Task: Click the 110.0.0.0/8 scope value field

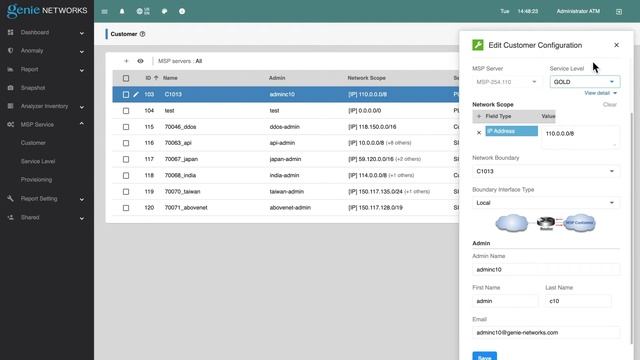Action: [580, 137]
